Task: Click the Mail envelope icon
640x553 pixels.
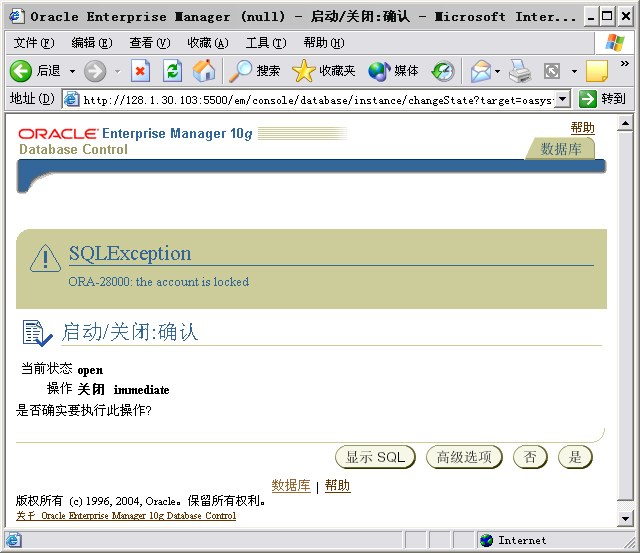Action: 481,71
